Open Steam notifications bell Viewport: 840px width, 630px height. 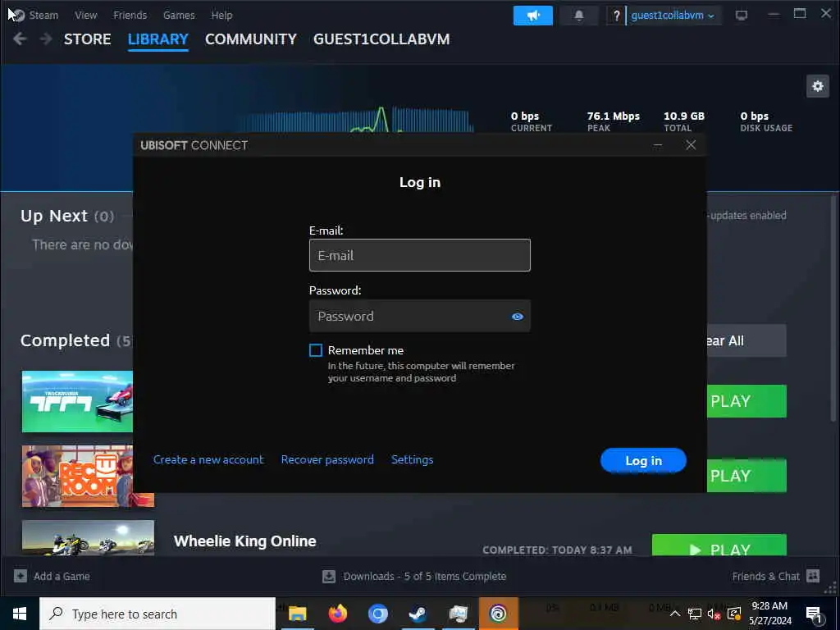coord(578,16)
